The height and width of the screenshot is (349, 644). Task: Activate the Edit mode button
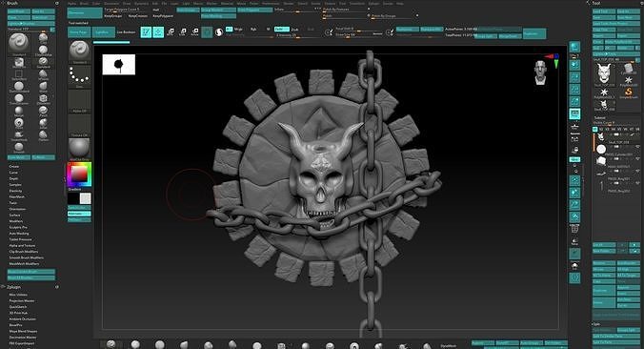[x=146, y=32]
